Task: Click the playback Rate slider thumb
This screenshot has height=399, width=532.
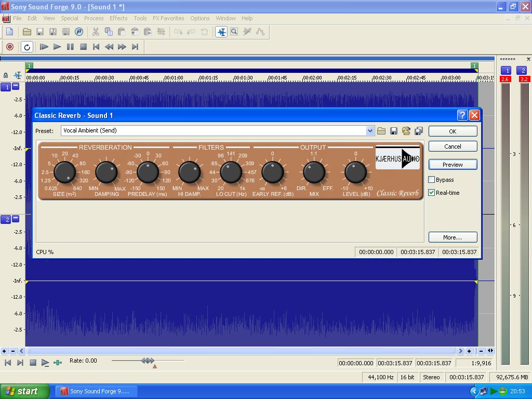Action: (148, 361)
